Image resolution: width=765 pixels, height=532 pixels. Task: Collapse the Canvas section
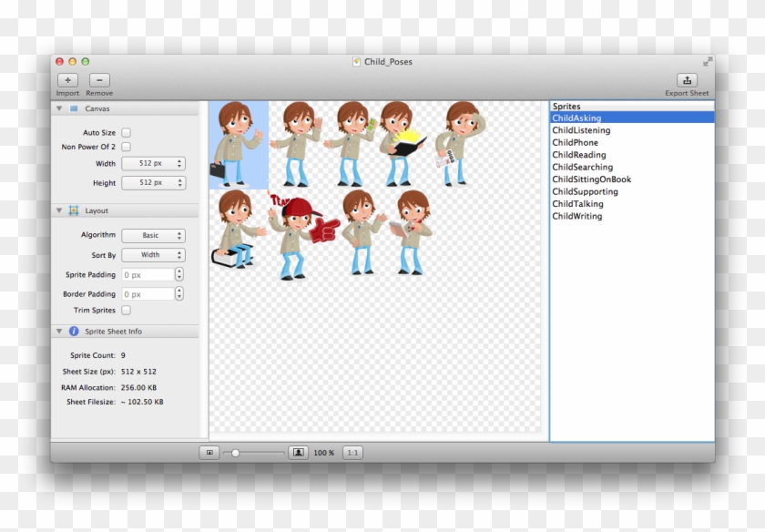click(58, 107)
